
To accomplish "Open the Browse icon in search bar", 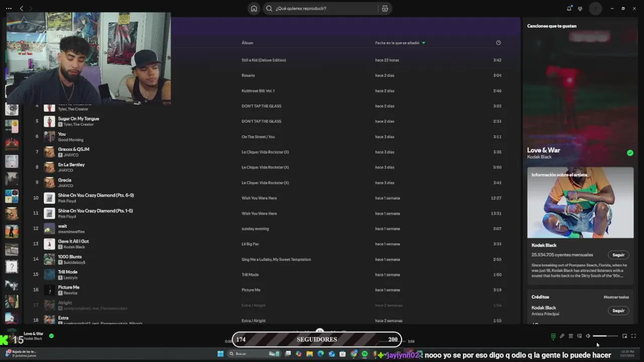I will [385, 9].
